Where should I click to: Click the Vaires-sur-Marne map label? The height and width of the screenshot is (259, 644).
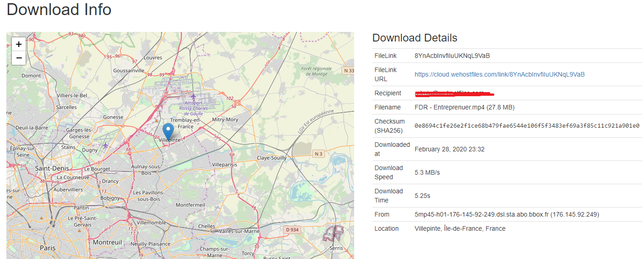tap(240, 231)
